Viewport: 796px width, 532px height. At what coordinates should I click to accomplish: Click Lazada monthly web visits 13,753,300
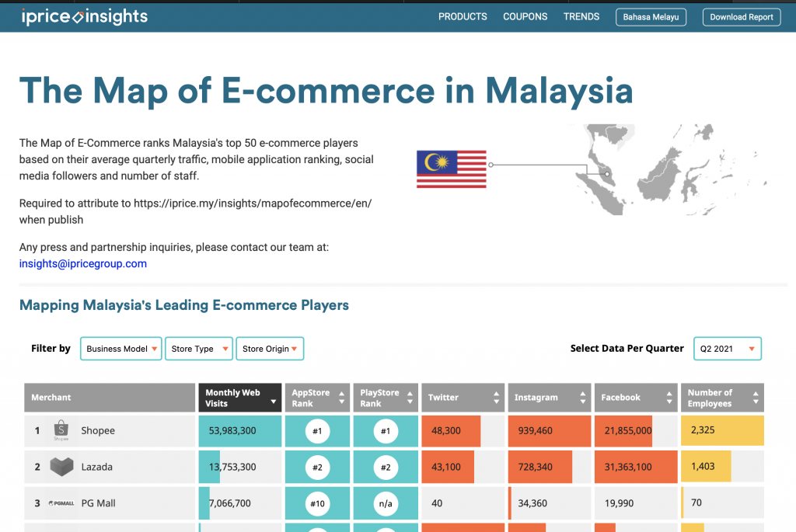pyautogui.click(x=232, y=467)
